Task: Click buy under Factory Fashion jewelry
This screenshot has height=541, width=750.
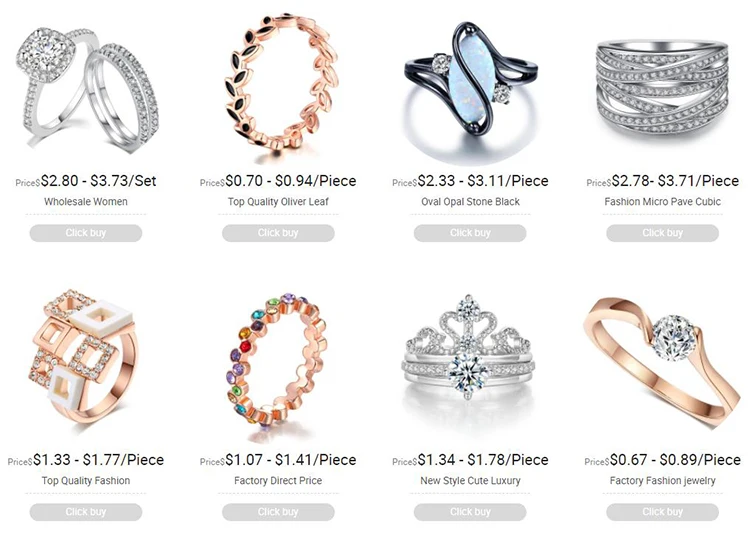Action: click(x=662, y=512)
